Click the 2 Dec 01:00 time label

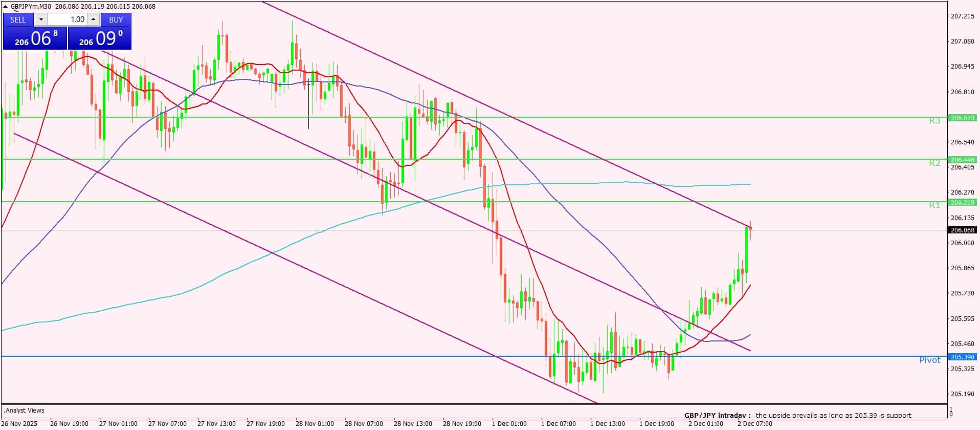click(705, 423)
